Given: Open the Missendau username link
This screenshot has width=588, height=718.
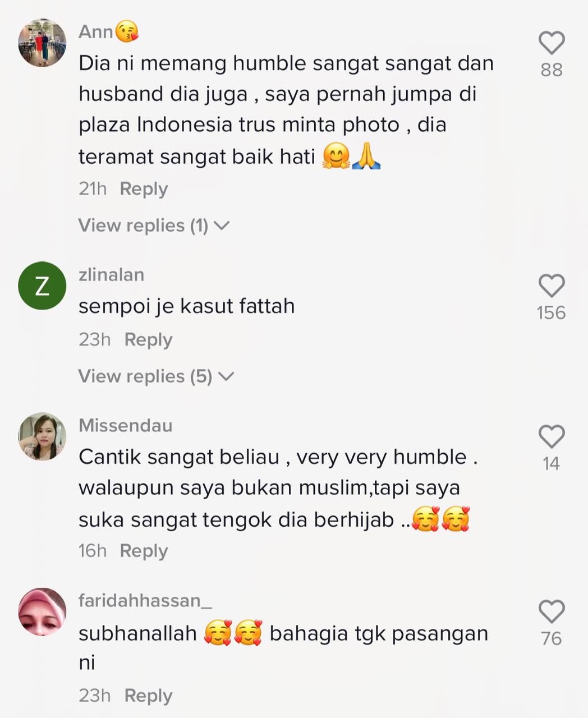Looking at the screenshot, I should (126, 425).
